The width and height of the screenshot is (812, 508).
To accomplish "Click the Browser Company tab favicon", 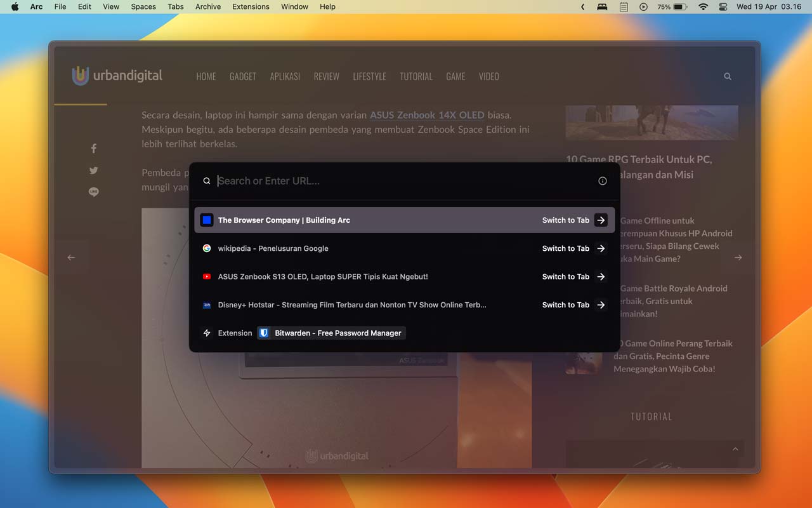I will tap(206, 220).
